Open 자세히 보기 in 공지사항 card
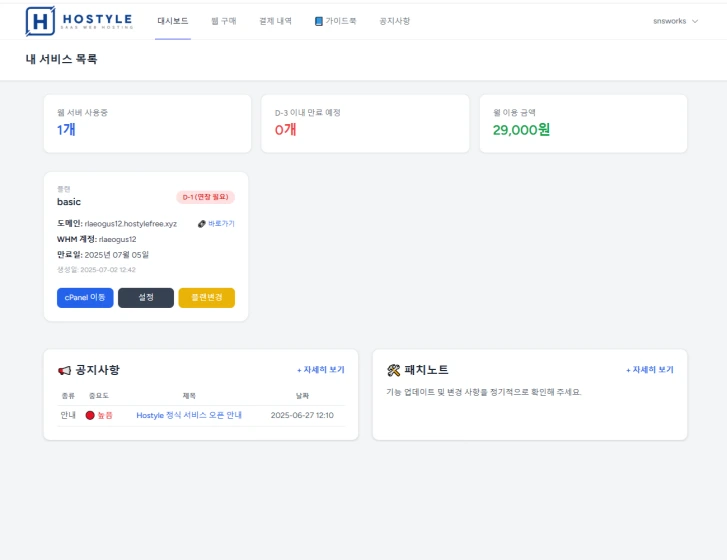The image size is (727, 560). [x=321, y=370]
